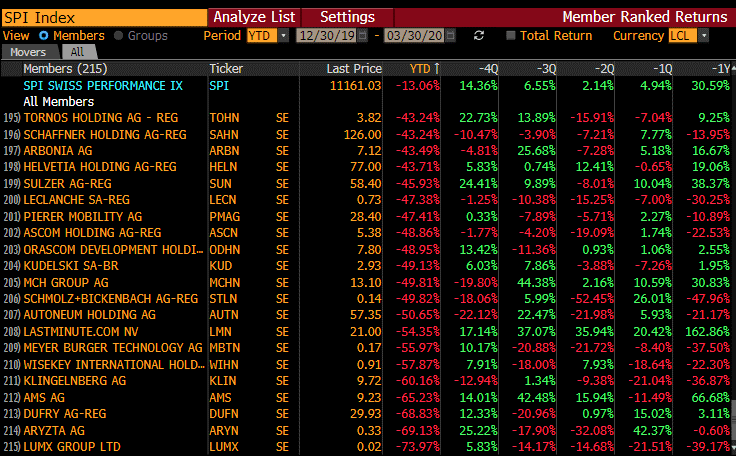The width and height of the screenshot is (736, 456).
Task: Select AMS AG member name
Action: click(44, 398)
